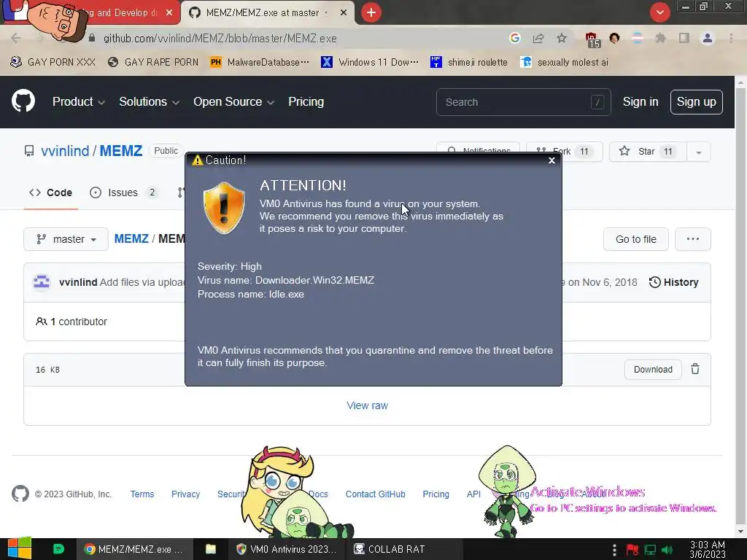
Task: Toggle the browser side panel icon
Action: (x=684, y=38)
